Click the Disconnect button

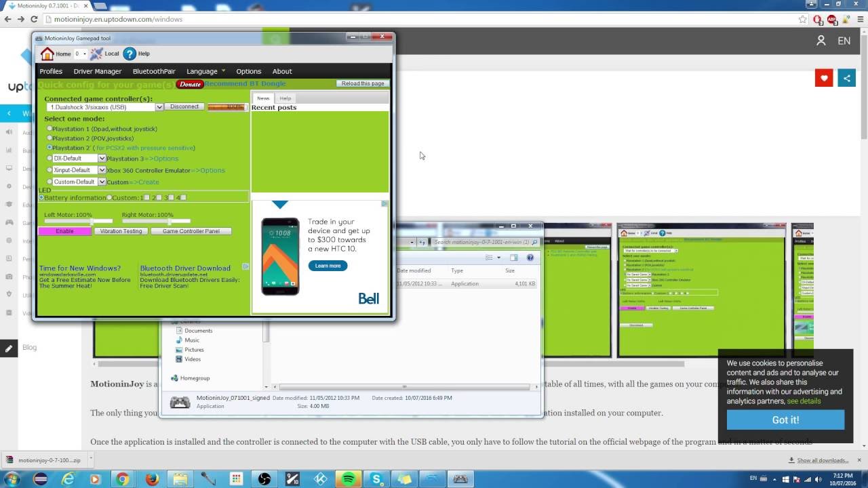(184, 106)
